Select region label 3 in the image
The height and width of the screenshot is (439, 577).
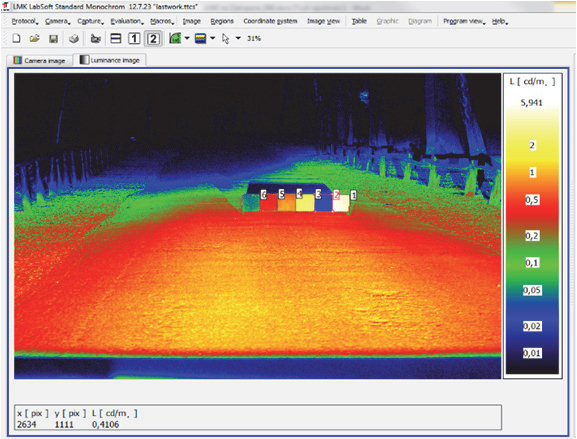click(318, 194)
